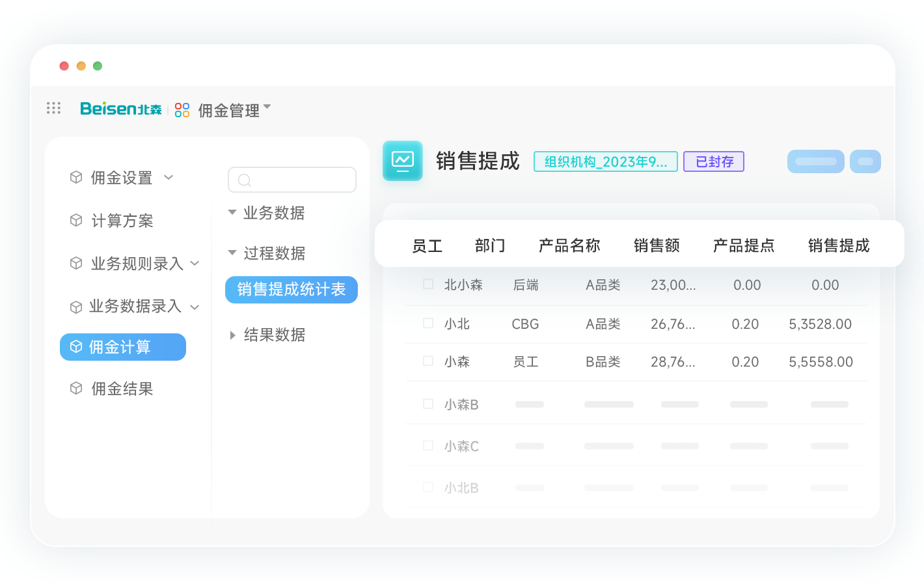Click the 已封存 status label
924x586 pixels.
tap(713, 161)
